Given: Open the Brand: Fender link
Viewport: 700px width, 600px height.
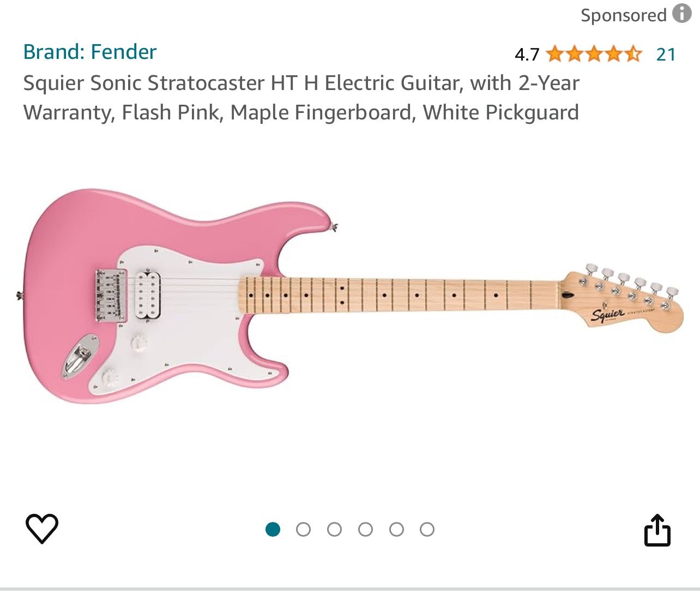Looking at the screenshot, I should point(90,52).
